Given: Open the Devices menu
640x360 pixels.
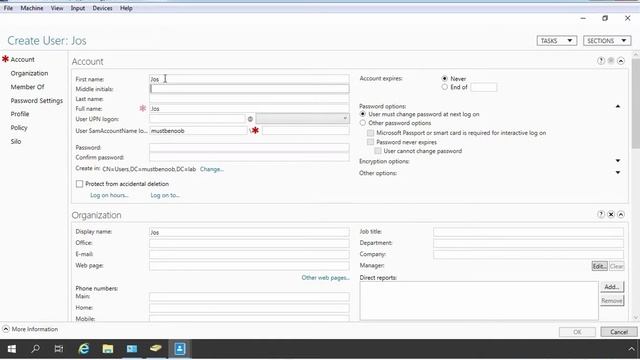Looking at the screenshot, I should 102,8.
